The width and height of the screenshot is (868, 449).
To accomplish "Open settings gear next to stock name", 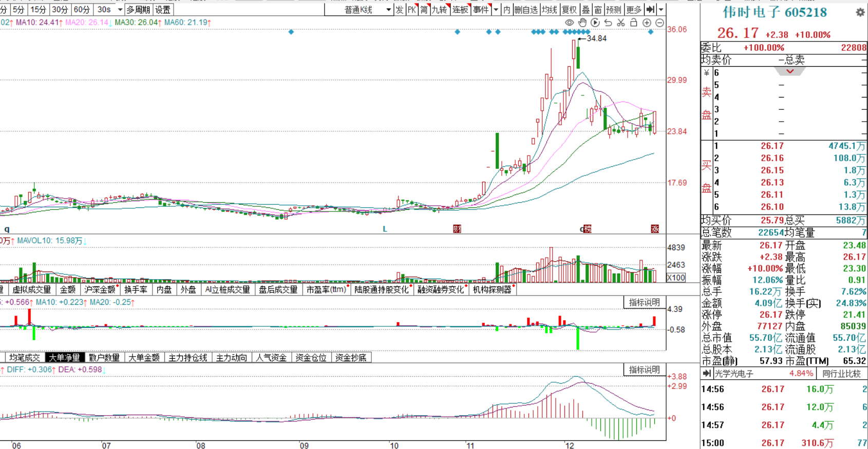I will pos(860,12).
